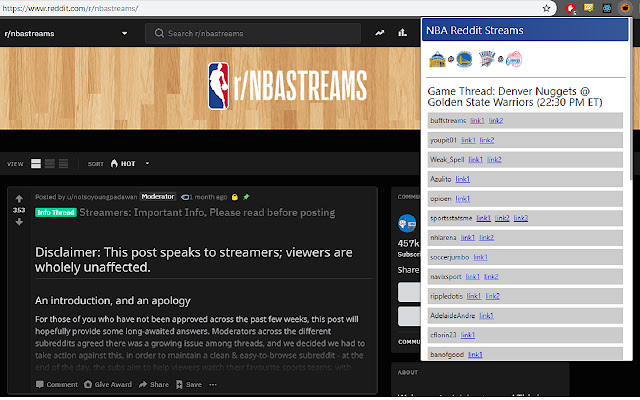Open opioen link1
Image resolution: width=640 pixels, height=400 pixels.
462,199
